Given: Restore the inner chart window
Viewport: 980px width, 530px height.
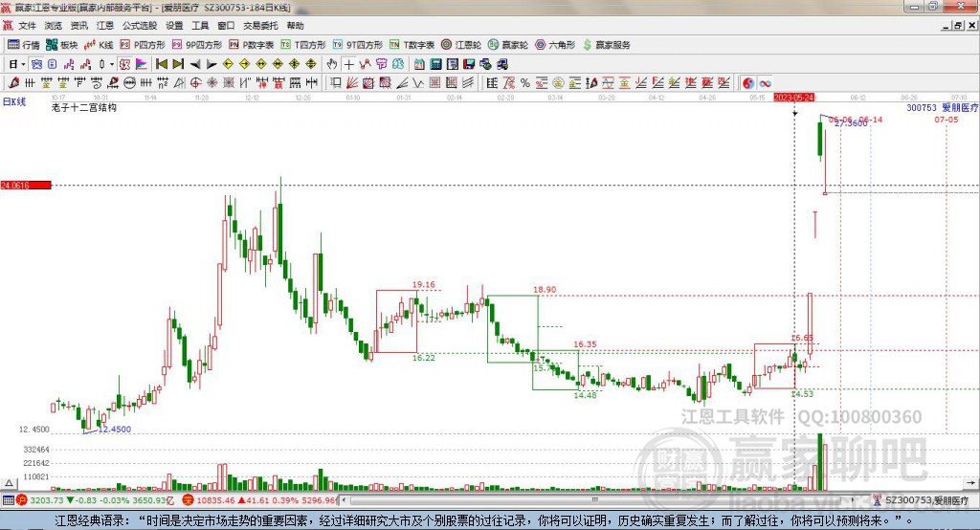Looking at the screenshot, I should 958,26.
